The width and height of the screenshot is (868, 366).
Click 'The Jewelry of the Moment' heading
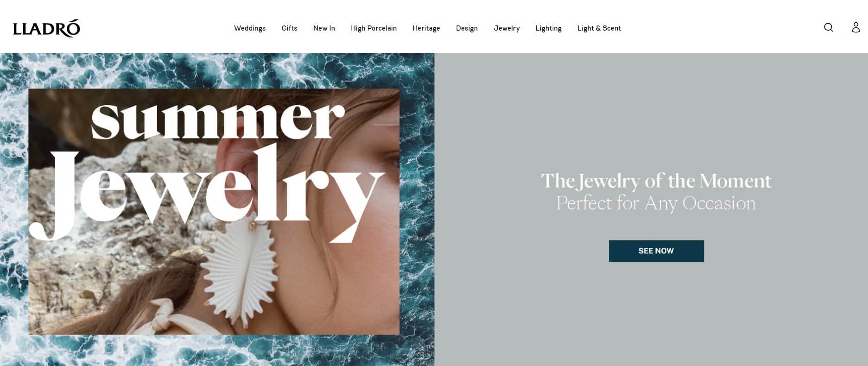[656, 181]
